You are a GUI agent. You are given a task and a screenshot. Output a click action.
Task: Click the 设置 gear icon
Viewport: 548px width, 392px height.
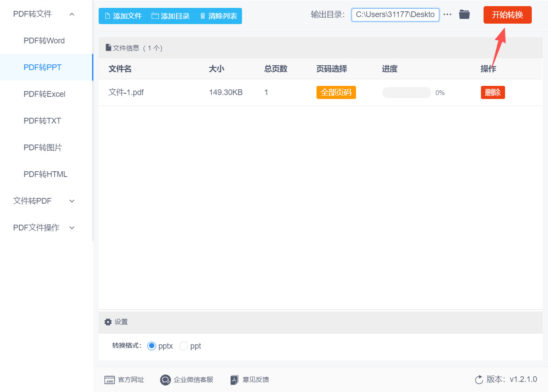pos(108,321)
